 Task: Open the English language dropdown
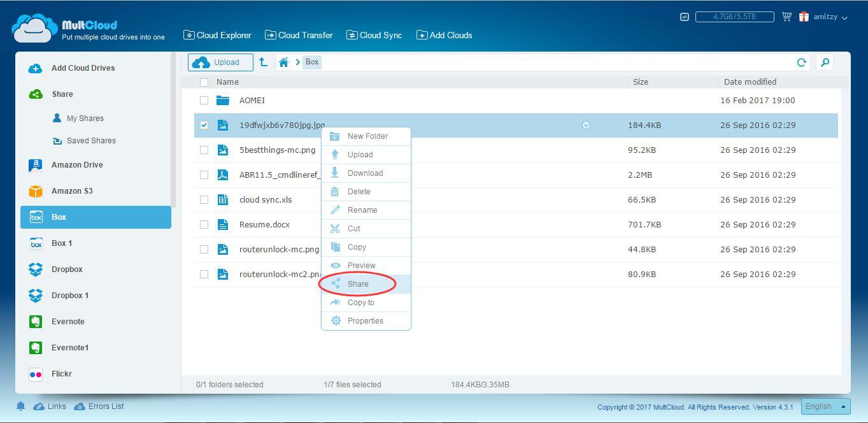pos(826,406)
